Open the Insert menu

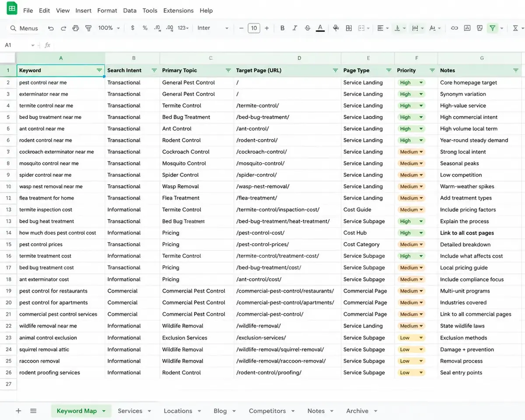[83, 10]
